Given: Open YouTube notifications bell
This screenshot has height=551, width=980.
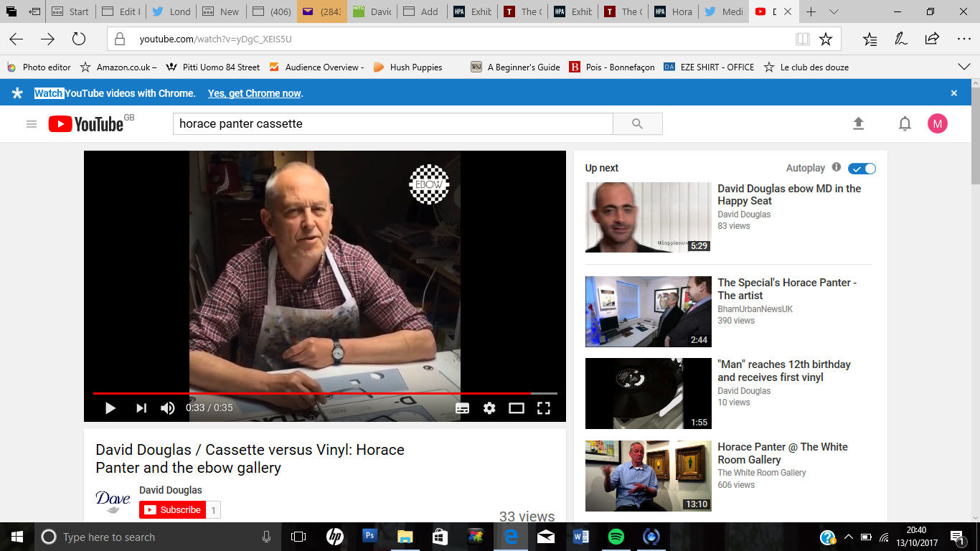Looking at the screenshot, I should [905, 123].
